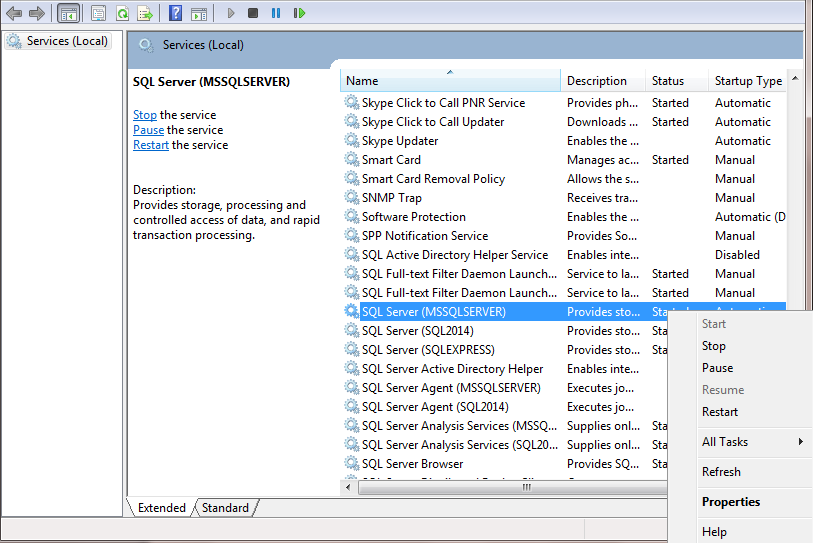813x543 pixels.
Task: Select Smart Card Removal Policy row
Action: coord(433,178)
